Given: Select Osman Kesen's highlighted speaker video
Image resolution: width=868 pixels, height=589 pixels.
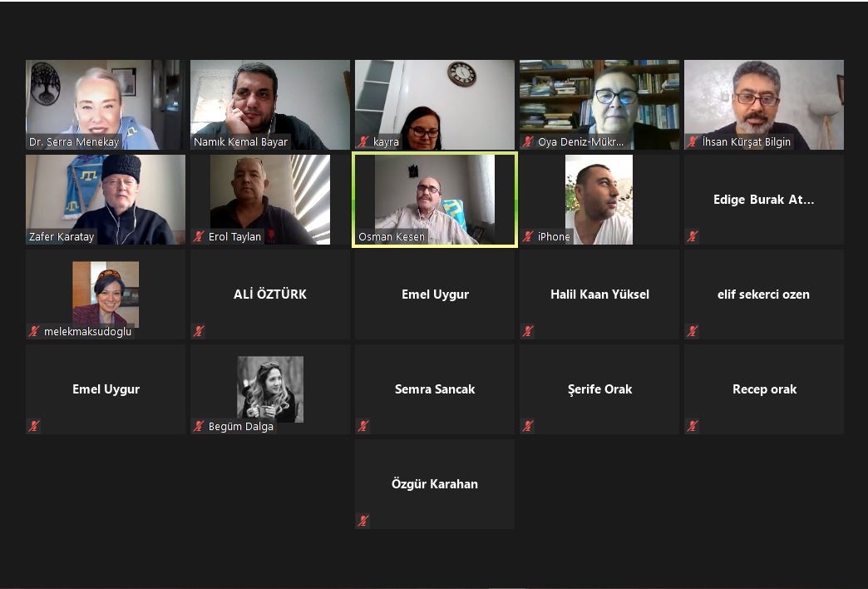Looking at the screenshot, I should [x=435, y=200].
